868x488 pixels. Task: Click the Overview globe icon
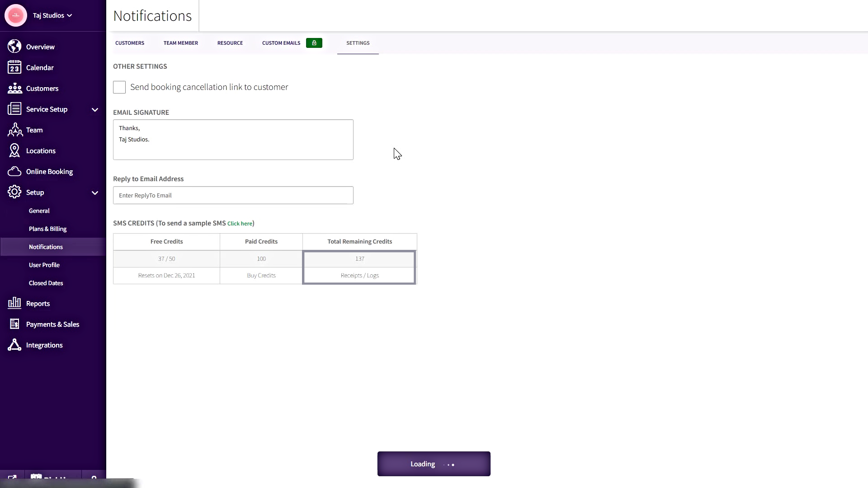click(14, 47)
